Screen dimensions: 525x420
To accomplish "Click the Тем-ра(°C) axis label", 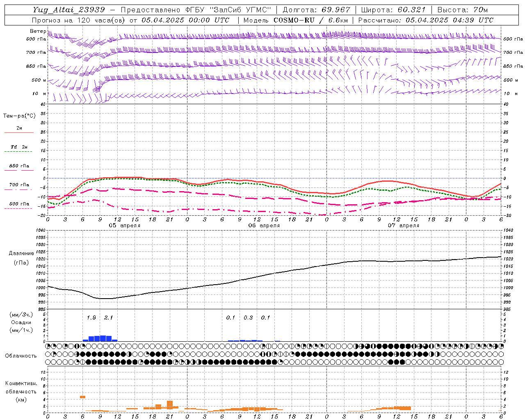I will click(x=19, y=116).
